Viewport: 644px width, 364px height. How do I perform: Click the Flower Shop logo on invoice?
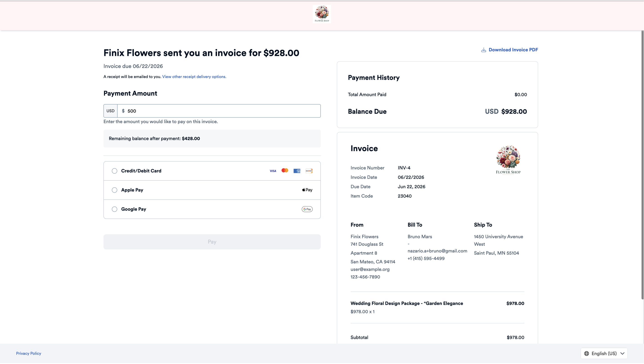coord(508,160)
